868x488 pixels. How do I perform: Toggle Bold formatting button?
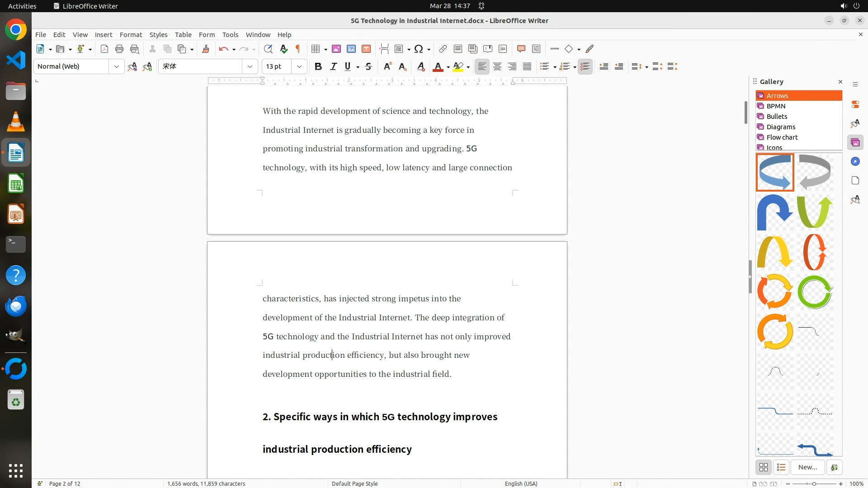[318, 67]
